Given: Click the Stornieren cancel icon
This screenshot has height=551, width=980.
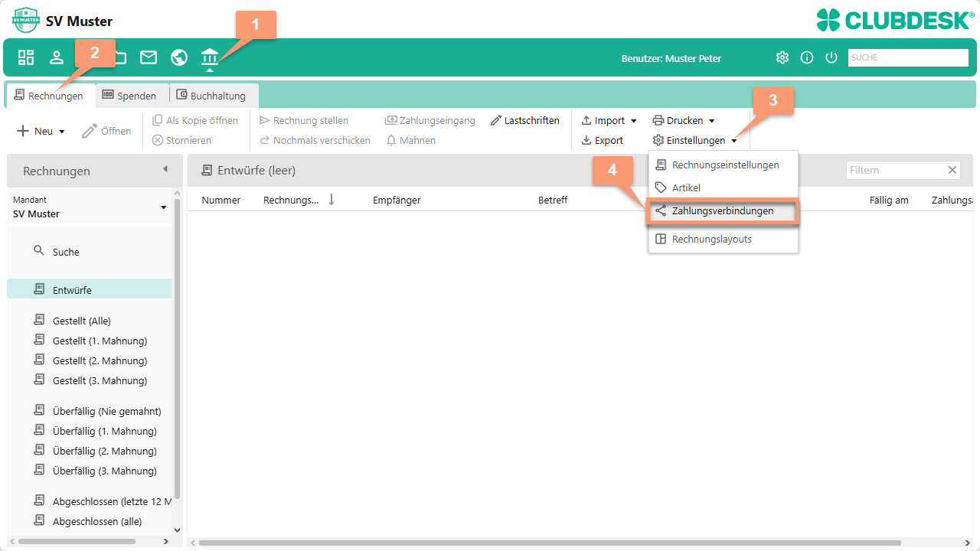Looking at the screenshot, I should point(158,140).
